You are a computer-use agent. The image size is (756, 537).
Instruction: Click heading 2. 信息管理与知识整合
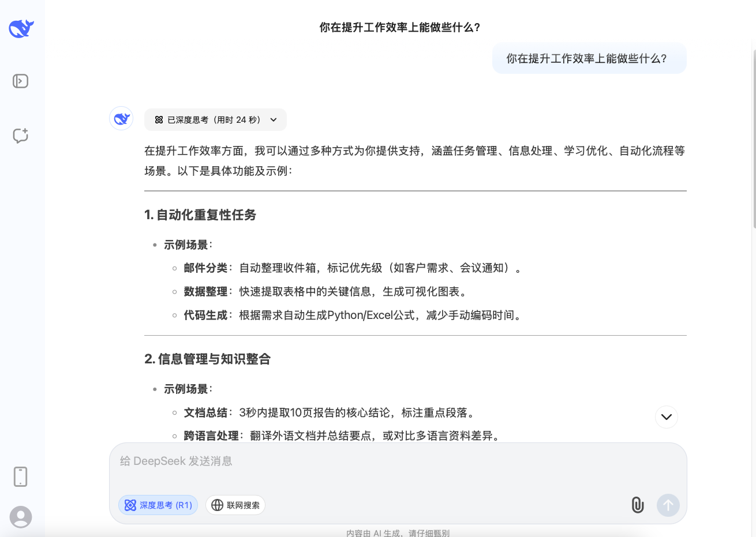(208, 359)
